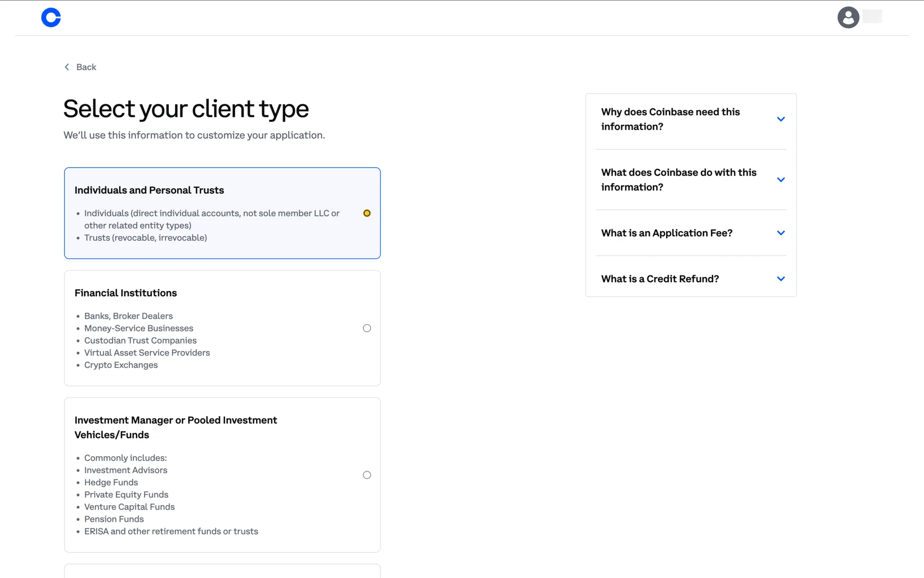Screen dimensions: 924x578
Task: Click 'What is a Credit Refund?' question text
Action: click(660, 279)
